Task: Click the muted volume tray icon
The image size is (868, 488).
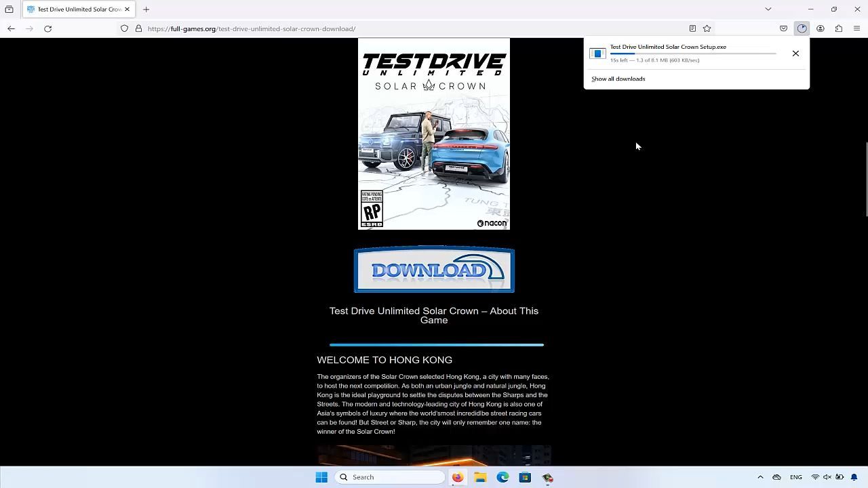Action: [x=827, y=477]
